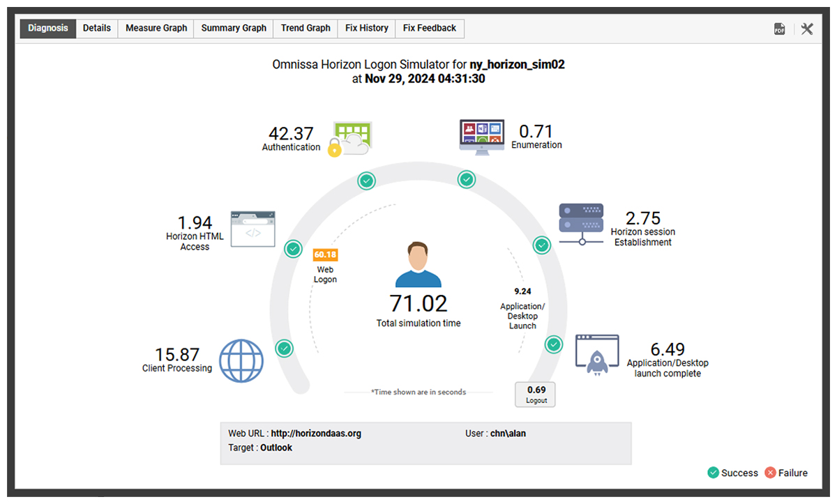View the Trend Graph tab
This screenshot has width=837, height=504.
pos(306,29)
